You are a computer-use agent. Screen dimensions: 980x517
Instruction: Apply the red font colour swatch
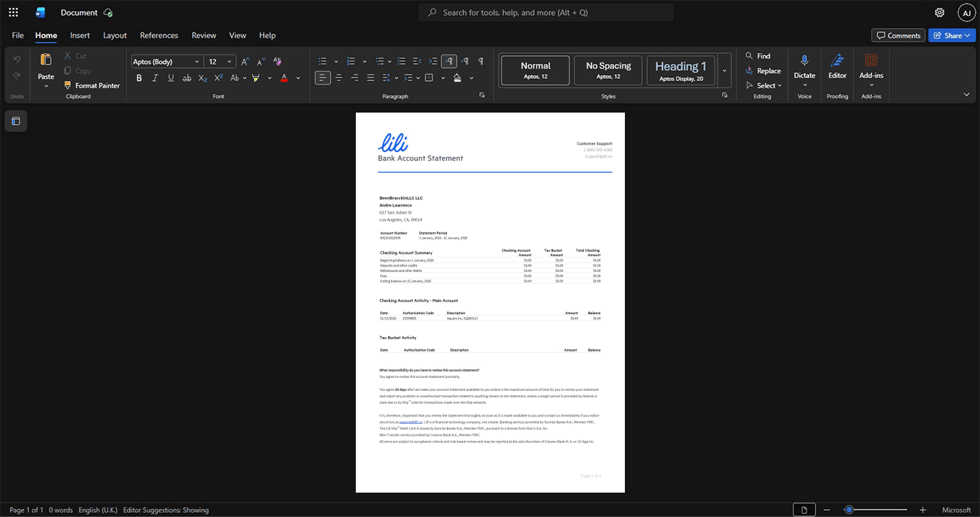pos(284,77)
